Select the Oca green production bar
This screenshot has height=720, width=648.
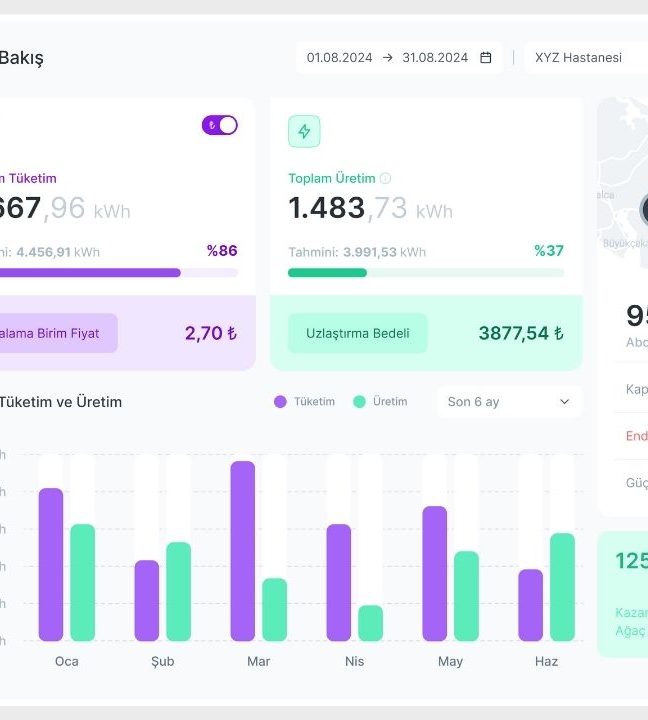tap(83, 582)
